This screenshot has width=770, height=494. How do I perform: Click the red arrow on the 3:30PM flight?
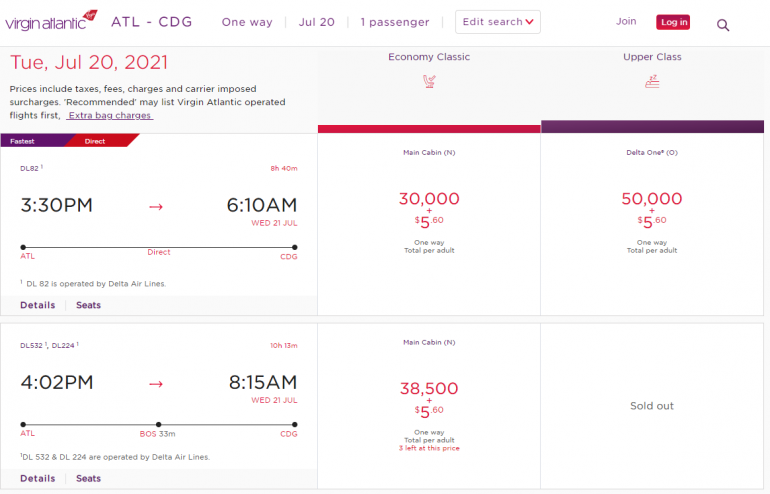coord(155,206)
